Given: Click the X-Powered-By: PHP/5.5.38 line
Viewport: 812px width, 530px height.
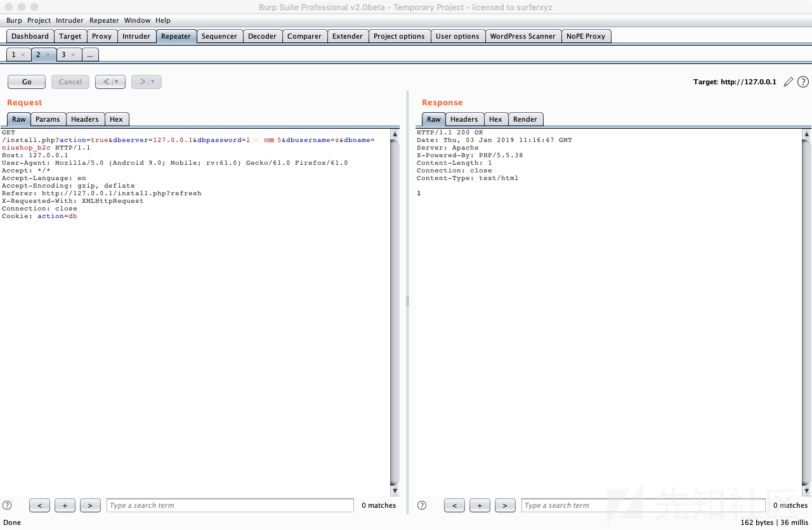Looking at the screenshot, I should [470, 155].
